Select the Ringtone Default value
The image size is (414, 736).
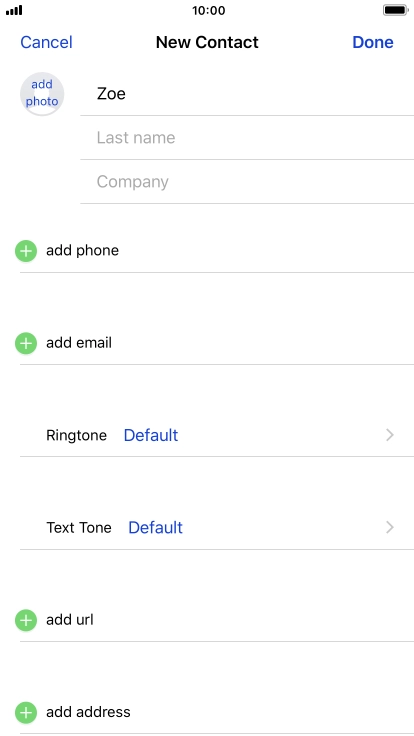pyautogui.click(x=151, y=435)
